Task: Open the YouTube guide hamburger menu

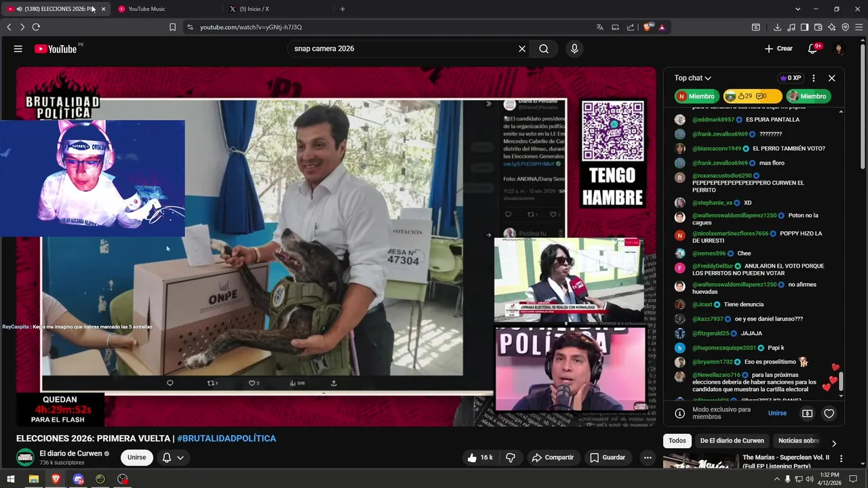Action: [x=18, y=49]
